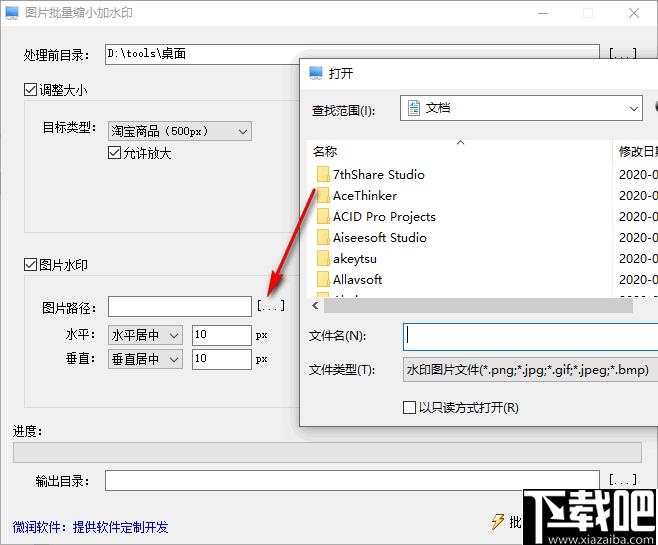Select the Allavsoft folder name
Screen dimensions: 658x545
tap(357, 279)
